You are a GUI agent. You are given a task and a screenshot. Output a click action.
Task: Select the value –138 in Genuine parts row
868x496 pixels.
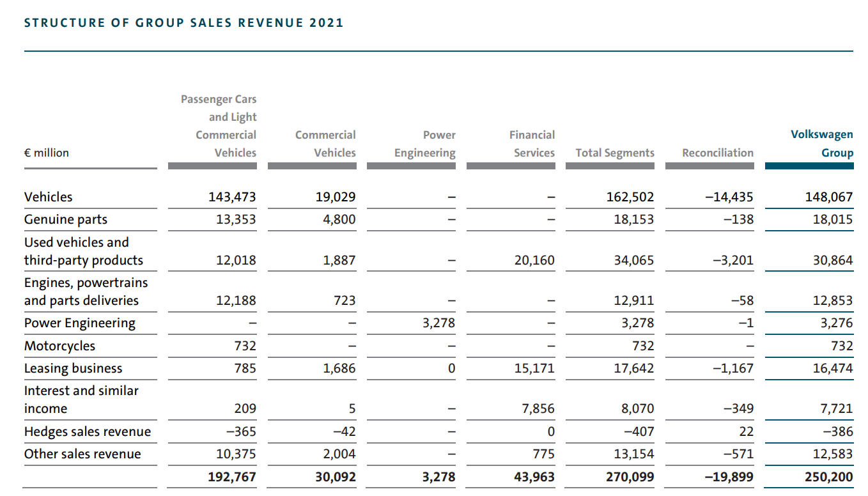click(x=740, y=219)
